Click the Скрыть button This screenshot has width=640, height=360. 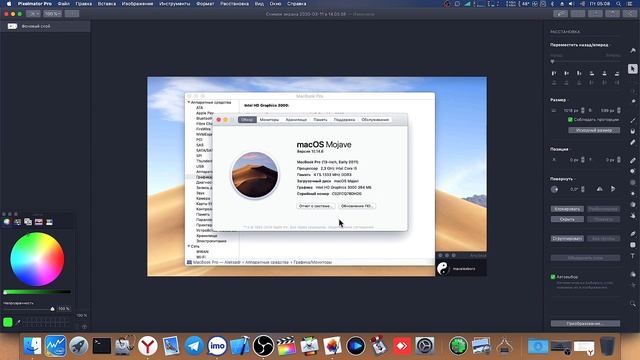(x=567, y=219)
